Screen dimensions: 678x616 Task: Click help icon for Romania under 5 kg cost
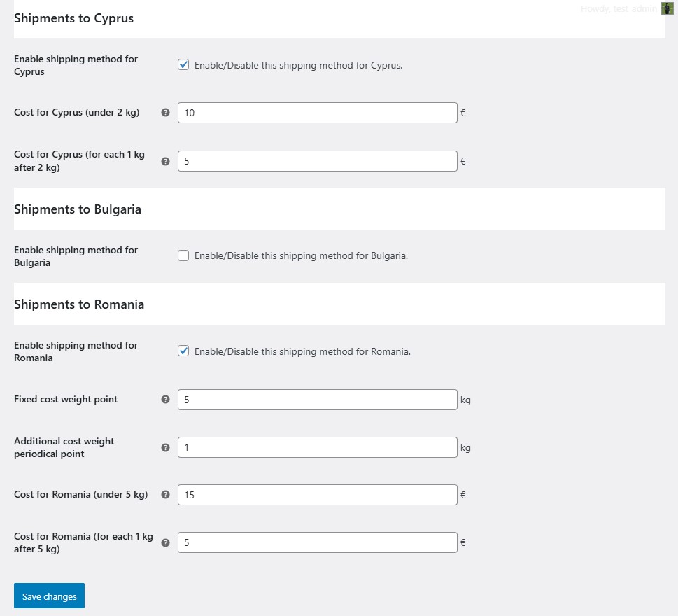point(165,494)
